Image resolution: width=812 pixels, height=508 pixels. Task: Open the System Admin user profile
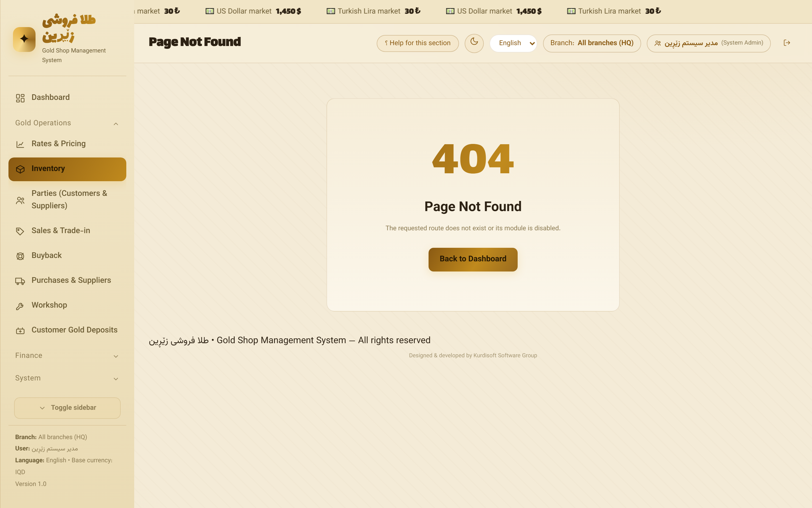pyautogui.click(x=708, y=43)
